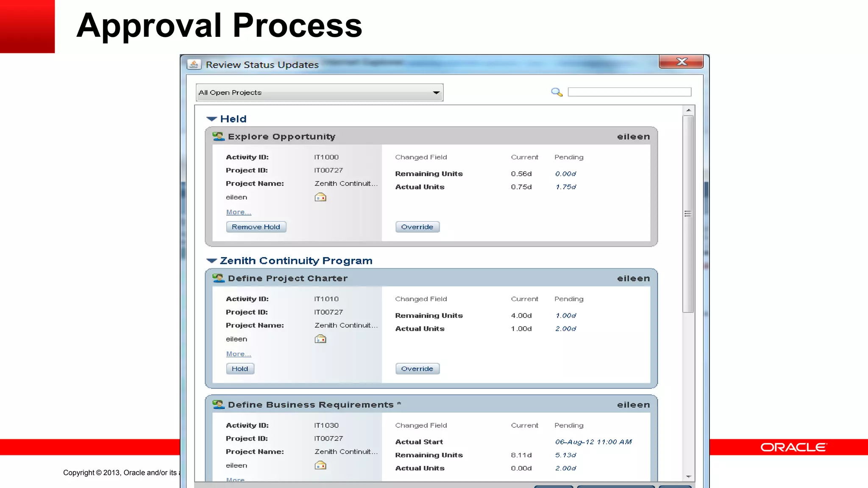The height and width of the screenshot is (488, 868).
Task: Click the scrollbar up arrow
Action: click(688, 110)
